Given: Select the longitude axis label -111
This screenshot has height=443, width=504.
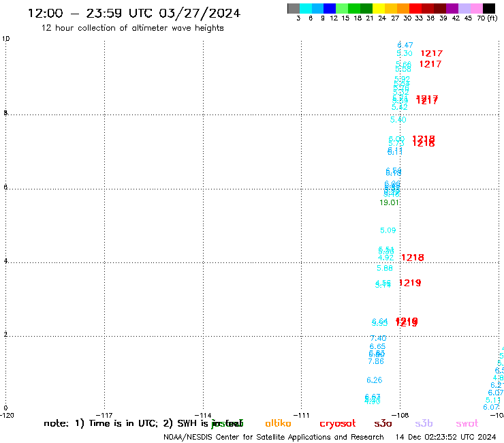Looking at the screenshot, I should tap(302, 415).
